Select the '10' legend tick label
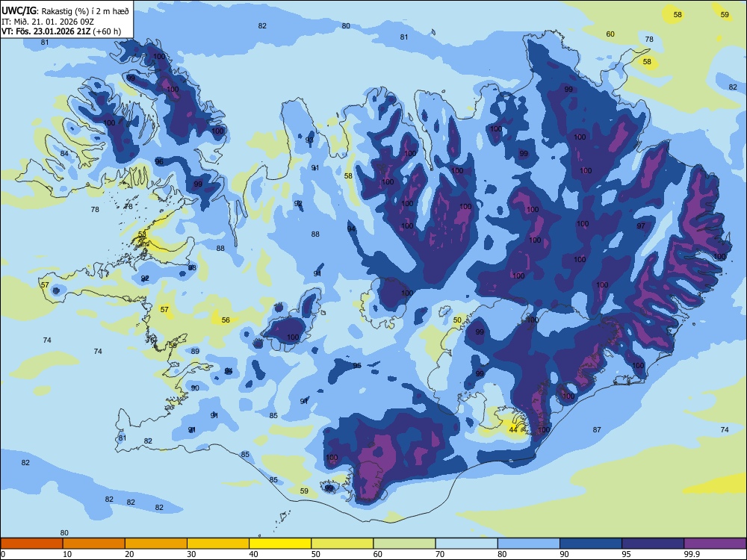The width and height of the screenshot is (747, 560). point(67,554)
